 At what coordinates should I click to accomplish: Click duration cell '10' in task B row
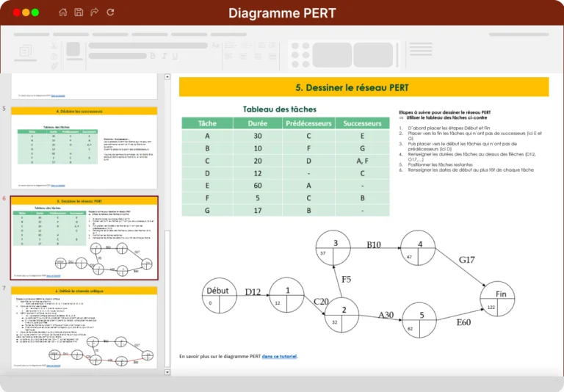[x=258, y=148]
